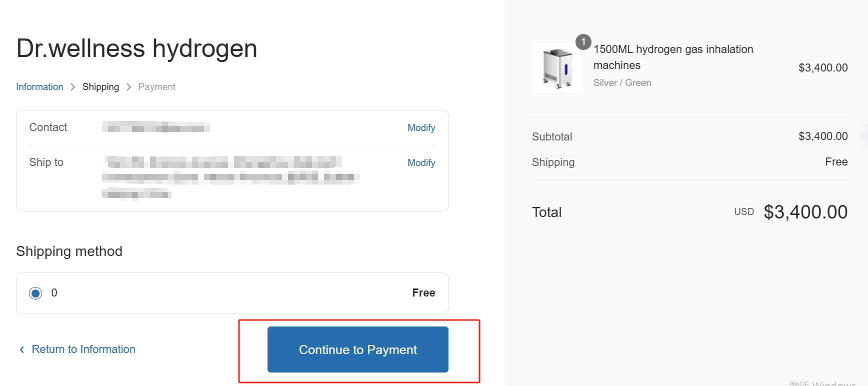Click the chevron between Information and Shipping
Screen dimensions: 868x386
[73, 87]
